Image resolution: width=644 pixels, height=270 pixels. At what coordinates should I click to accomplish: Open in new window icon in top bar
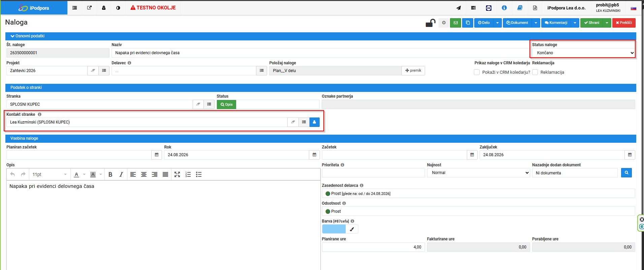point(89,8)
